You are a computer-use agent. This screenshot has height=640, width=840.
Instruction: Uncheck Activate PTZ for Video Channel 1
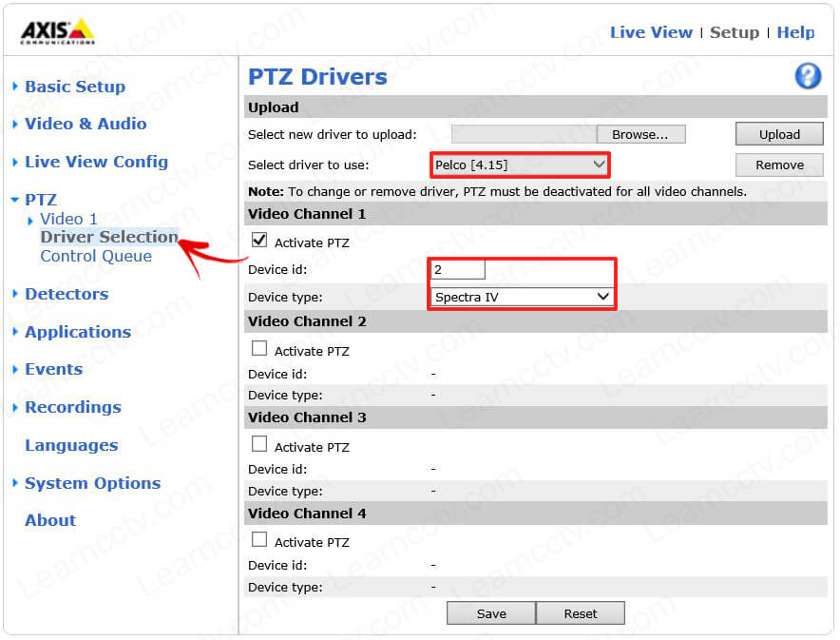pos(259,242)
